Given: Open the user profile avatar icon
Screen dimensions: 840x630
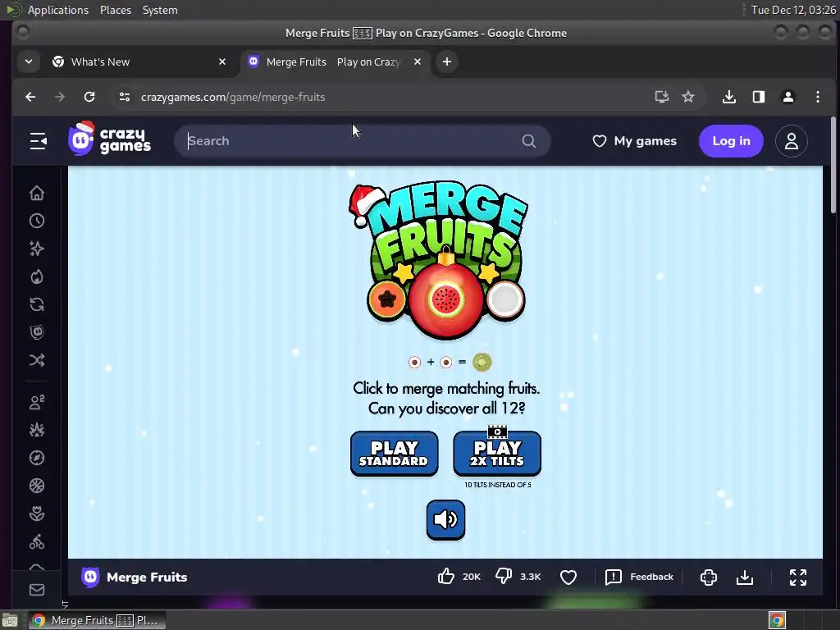Looking at the screenshot, I should pyautogui.click(x=792, y=141).
